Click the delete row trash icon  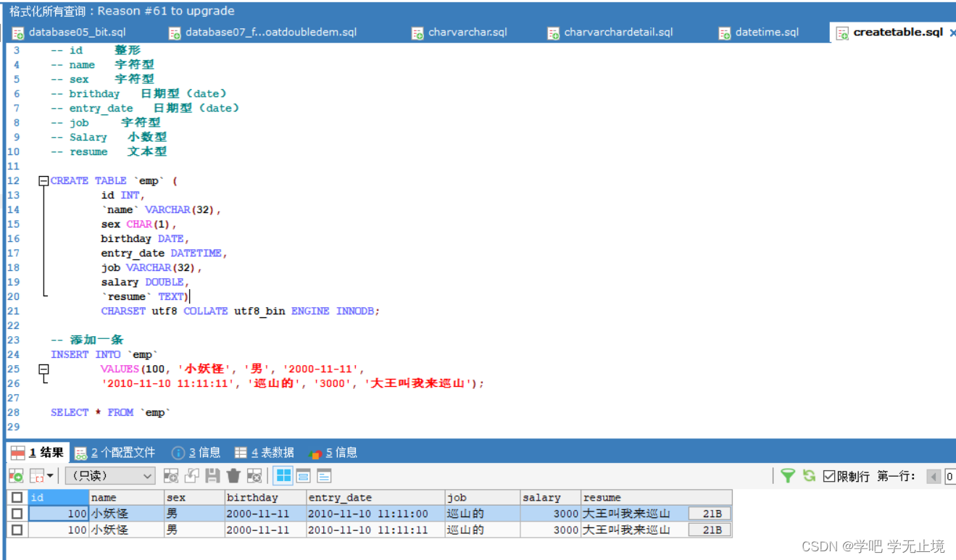click(233, 476)
